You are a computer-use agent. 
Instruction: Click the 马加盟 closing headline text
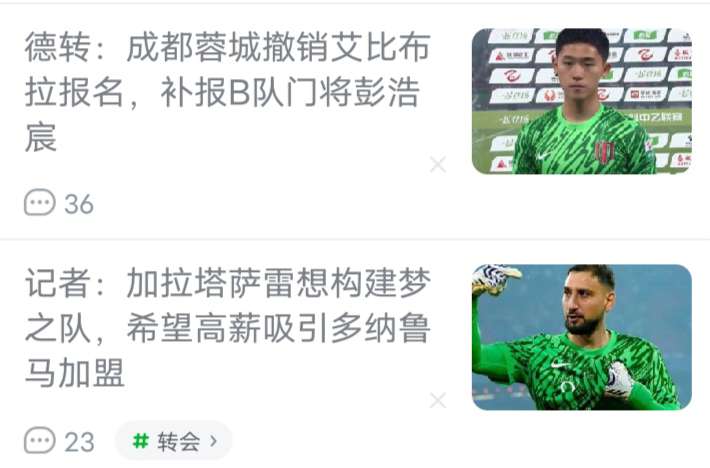(75, 373)
